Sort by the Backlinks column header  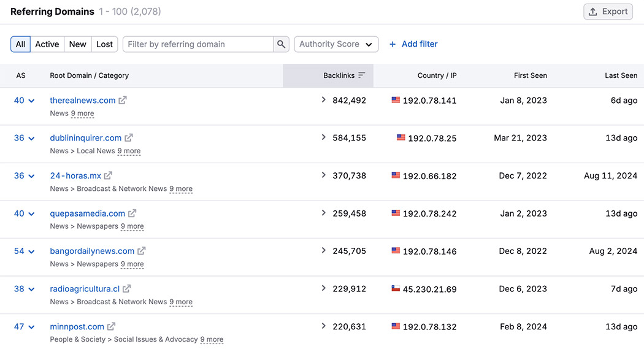(328, 75)
